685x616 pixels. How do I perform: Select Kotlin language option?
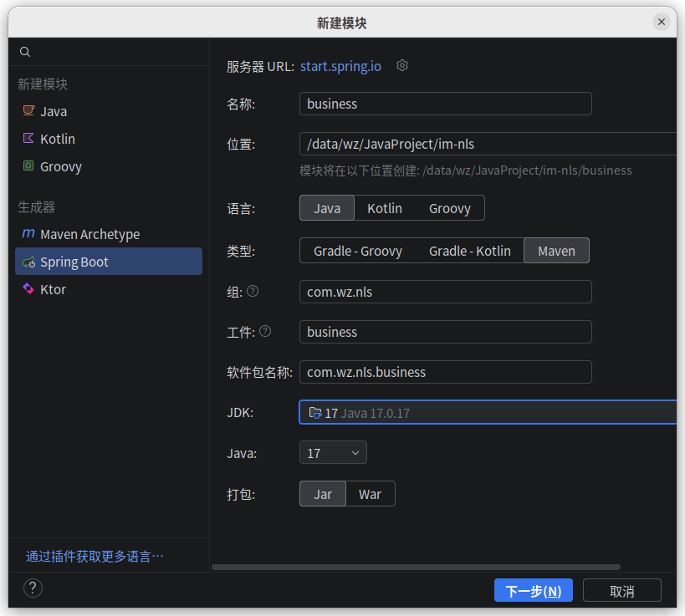coord(385,208)
